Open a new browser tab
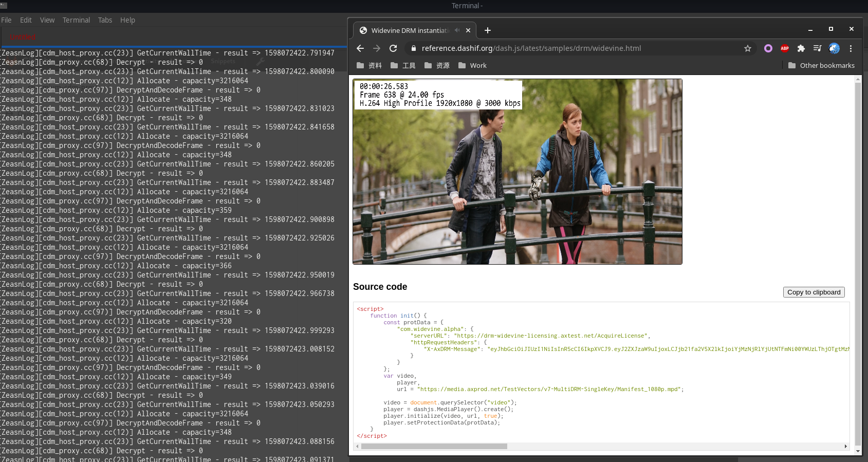868x462 pixels. 488,30
